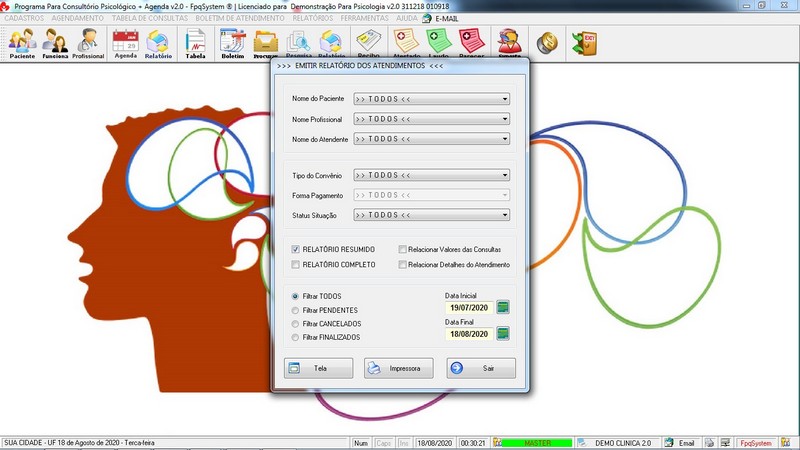Click the E-MAIL menu label
Image resolution: width=800 pixels, height=450 pixels.
point(446,18)
